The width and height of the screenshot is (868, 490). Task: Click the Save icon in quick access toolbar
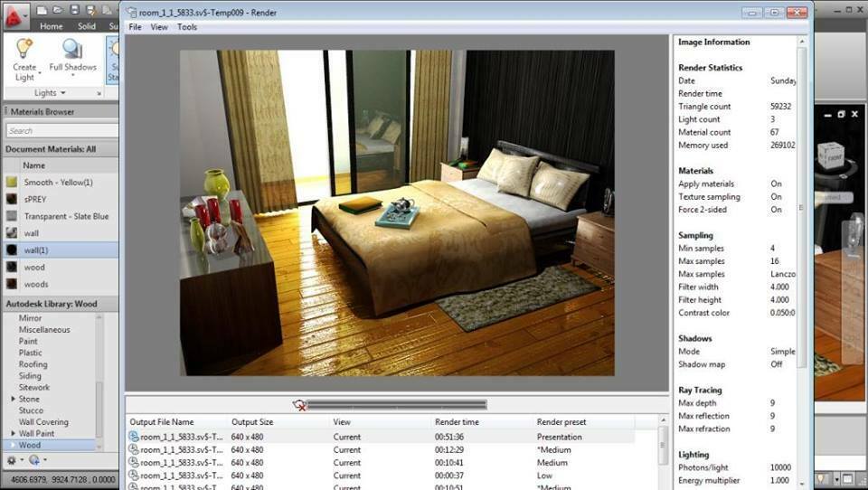(x=75, y=10)
